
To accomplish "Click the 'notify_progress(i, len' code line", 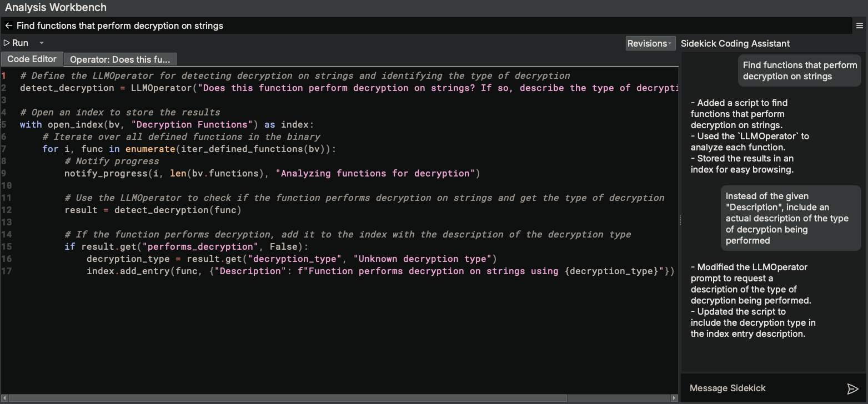I will (x=272, y=173).
